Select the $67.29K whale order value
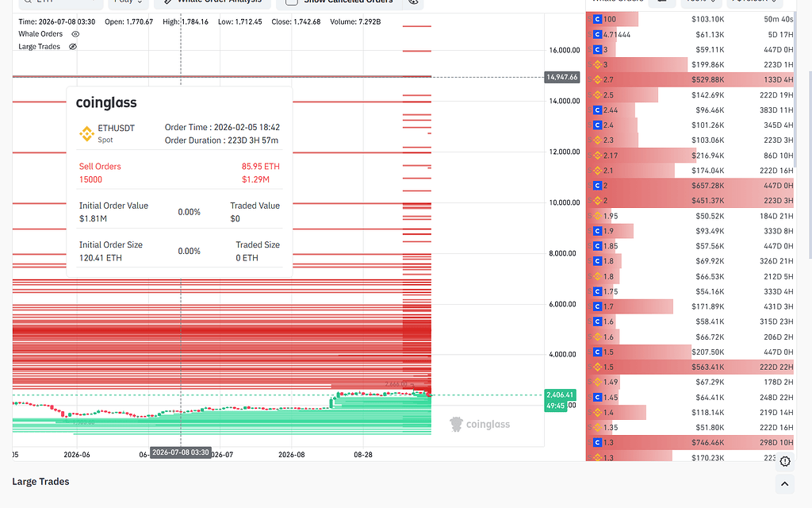This screenshot has height=508, width=812. tap(710, 382)
